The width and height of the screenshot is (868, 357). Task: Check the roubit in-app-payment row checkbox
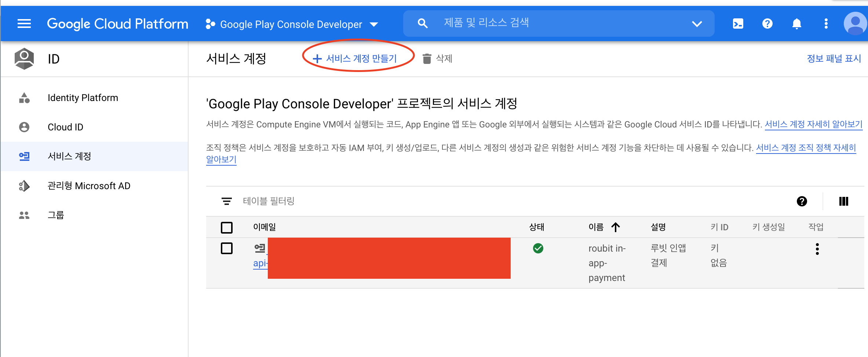(227, 248)
